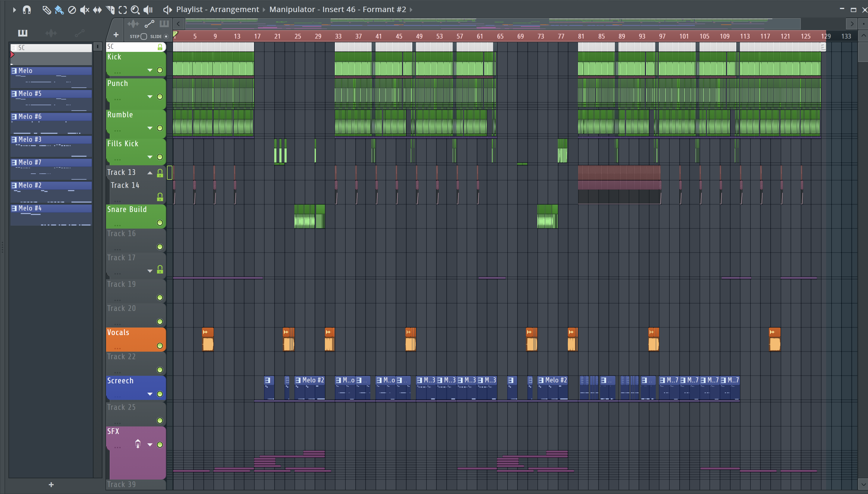
Task: Select the Snare Build track header
Action: [x=136, y=216]
